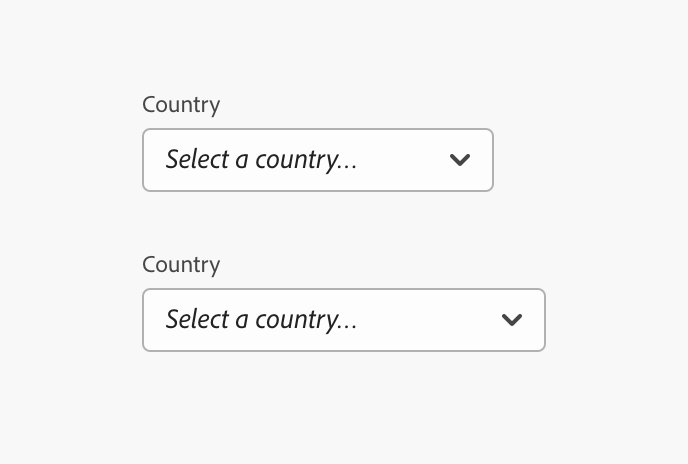This screenshot has height=464, width=688.
Task: Click the second "Select a country..." placeholder text
Action: [261, 320]
